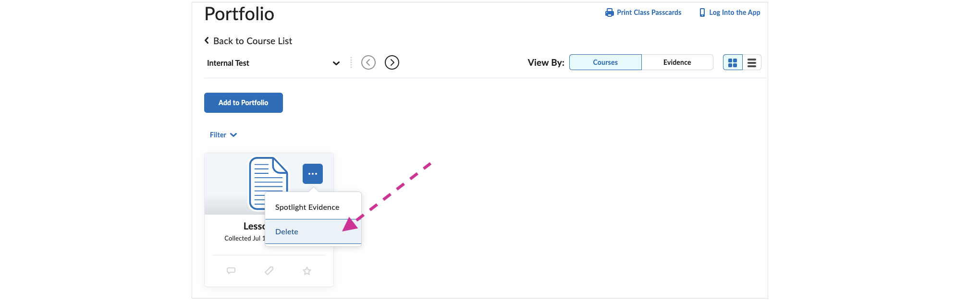The image size is (980, 302).
Task: Open the three-dot evidence options menu
Action: (313, 174)
